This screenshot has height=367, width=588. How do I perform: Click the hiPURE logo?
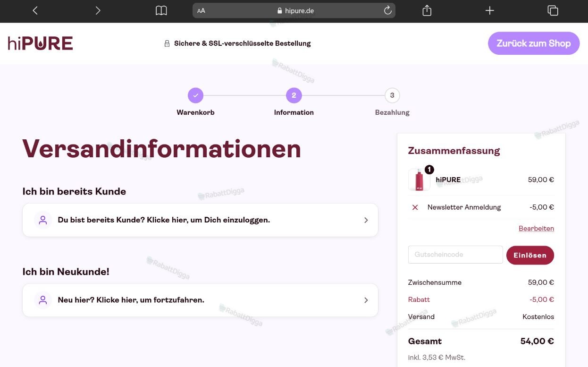pos(41,43)
